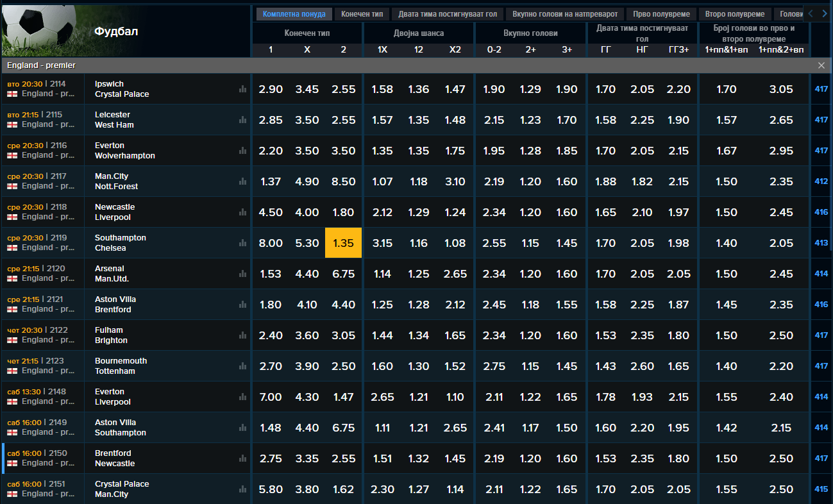Image resolution: width=833 pixels, height=504 pixels.
Task: Expand 413 more markets for Southampton Chelsea
Action: (x=821, y=243)
